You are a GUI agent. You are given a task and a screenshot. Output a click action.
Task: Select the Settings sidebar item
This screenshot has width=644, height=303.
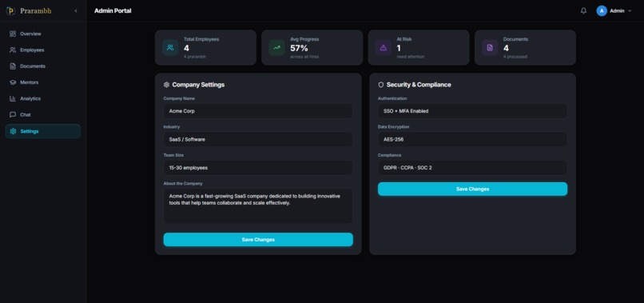click(x=43, y=131)
